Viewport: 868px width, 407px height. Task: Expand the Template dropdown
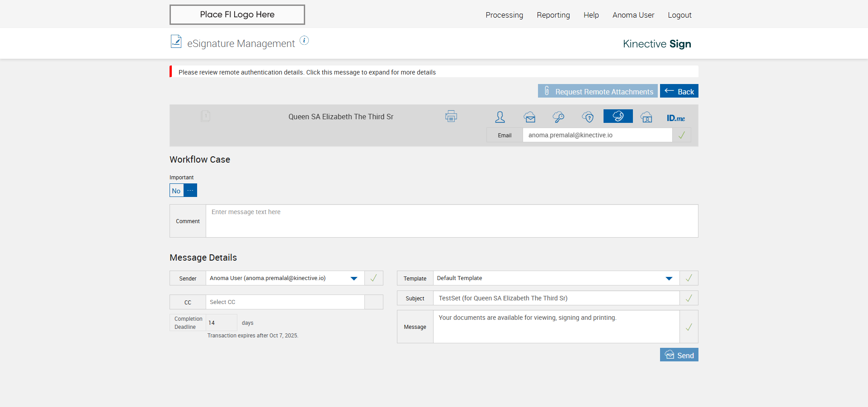[x=669, y=278]
